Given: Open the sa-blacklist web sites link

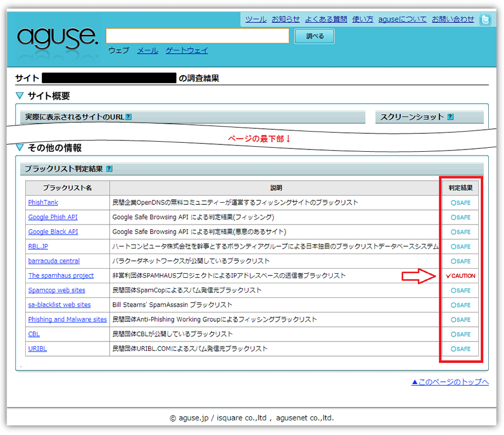Looking at the screenshot, I should pos(59,305).
